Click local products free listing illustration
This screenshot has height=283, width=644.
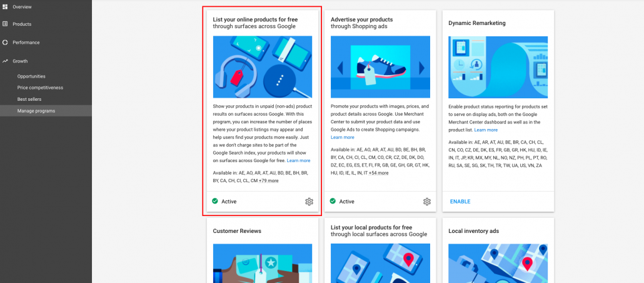(380, 263)
